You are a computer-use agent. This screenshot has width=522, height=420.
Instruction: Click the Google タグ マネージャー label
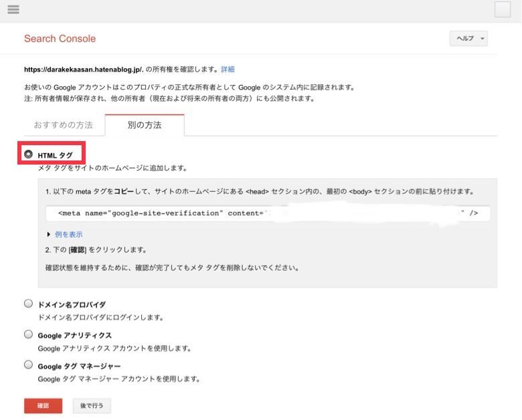pos(79,366)
